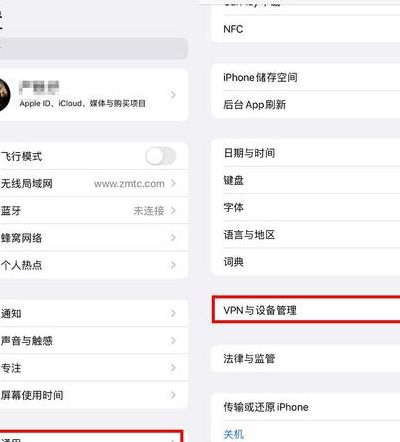Open 个人热点 settings row

(94, 265)
